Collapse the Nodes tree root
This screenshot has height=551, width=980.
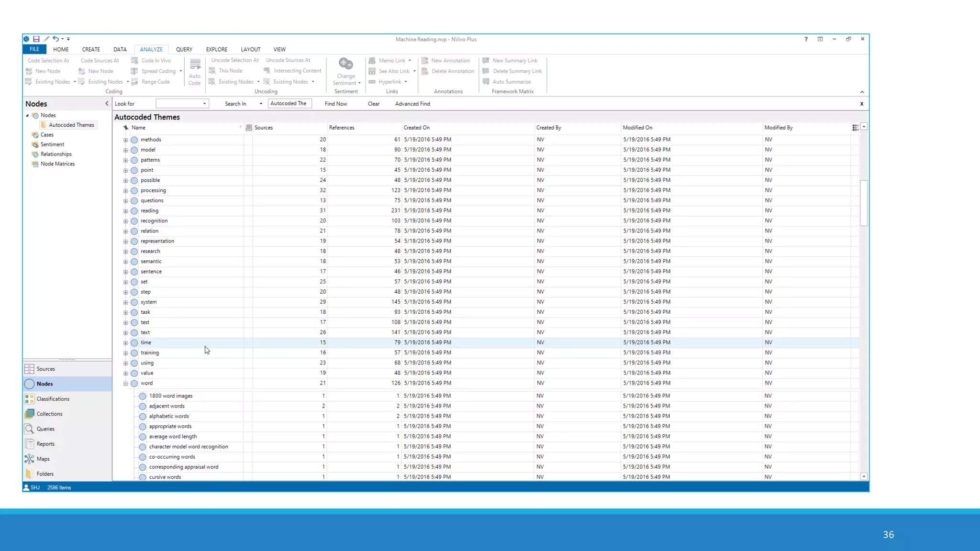(x=27, y=115)
